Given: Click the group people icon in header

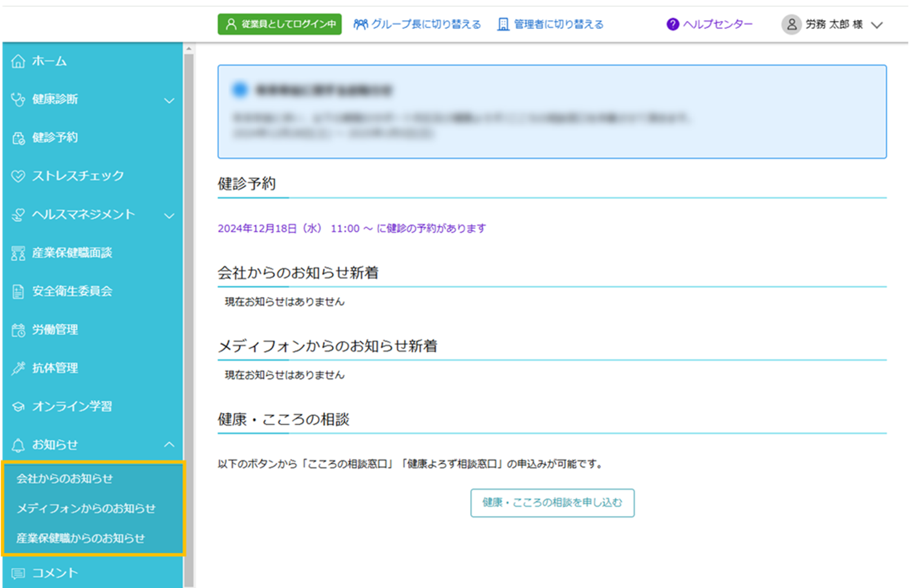Looking at the screenshot, I should (361, 24).
